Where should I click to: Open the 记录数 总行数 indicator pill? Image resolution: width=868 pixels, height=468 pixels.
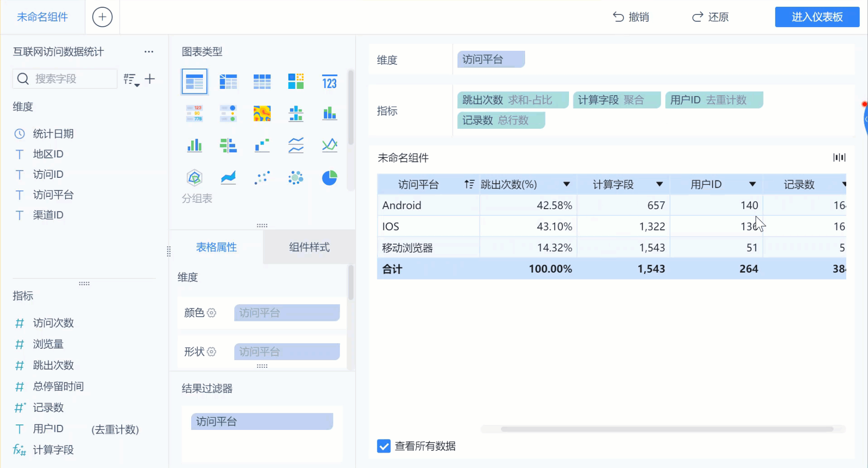click(x=501, y=120)
